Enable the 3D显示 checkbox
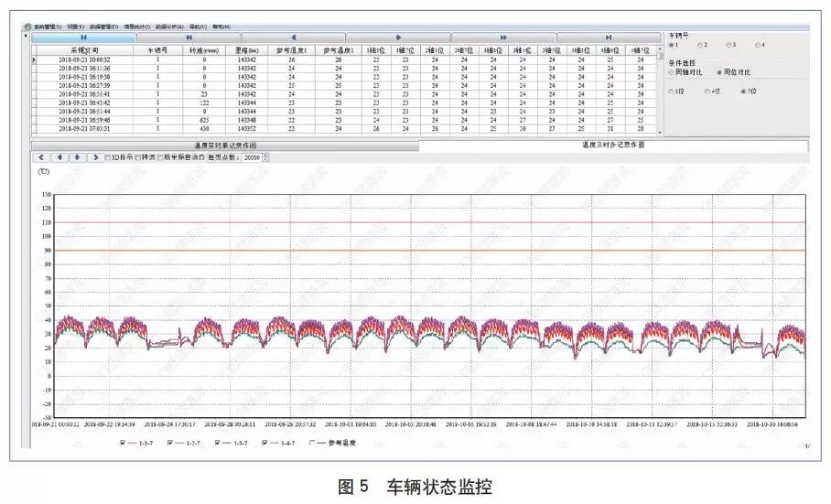This screenshot has height=504, width=831. [108, 157]
